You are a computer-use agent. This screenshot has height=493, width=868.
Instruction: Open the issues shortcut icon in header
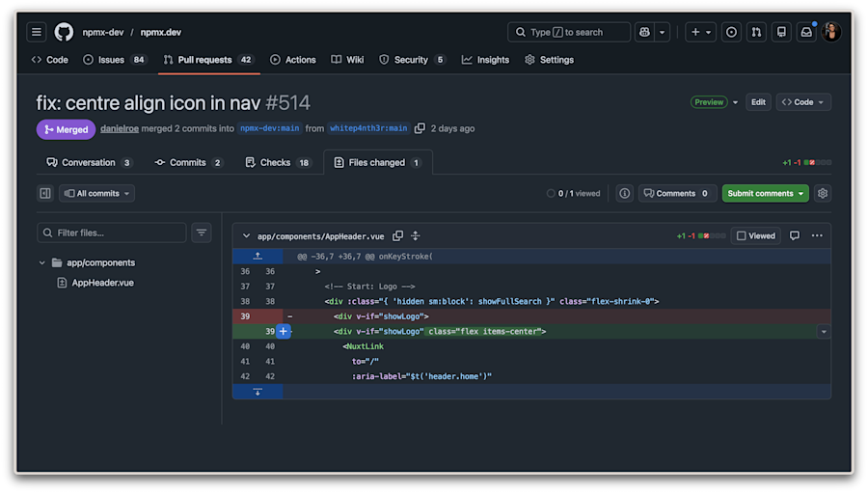point(731,32)
